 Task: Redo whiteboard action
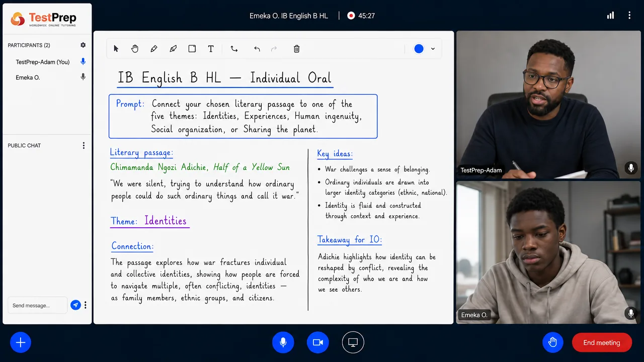274,49
